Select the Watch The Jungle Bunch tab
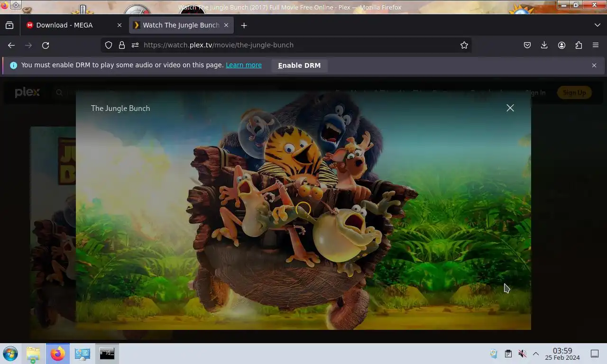Viewport: 607px width, 364px height. pos(181,25)
